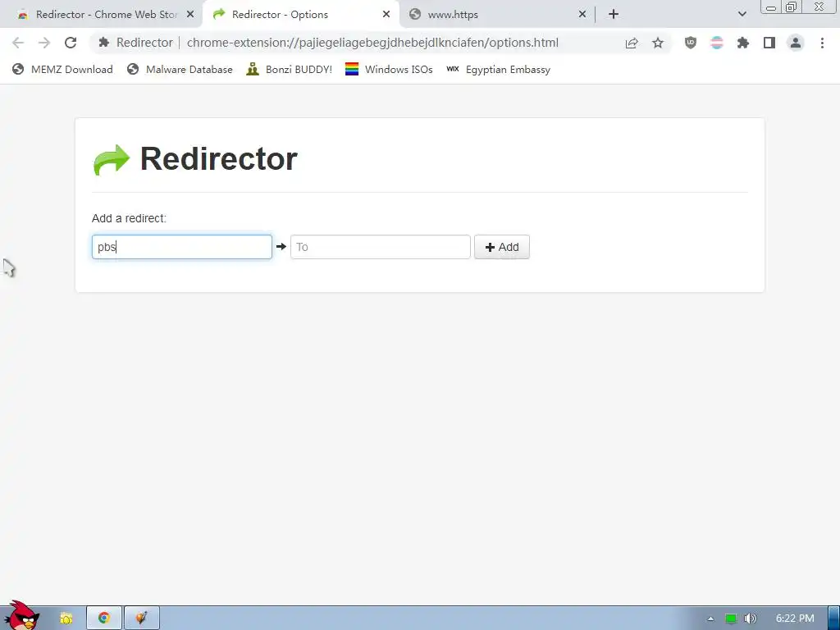Screen dimensions: 840x630
Task: Open the volume speaker tray icon
Action: click(750, 619)
